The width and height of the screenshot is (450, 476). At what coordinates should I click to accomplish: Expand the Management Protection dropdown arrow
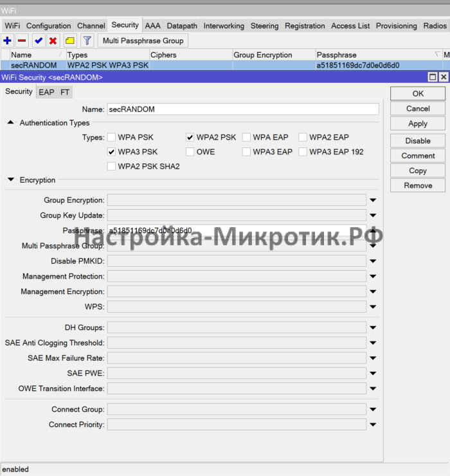373,276
